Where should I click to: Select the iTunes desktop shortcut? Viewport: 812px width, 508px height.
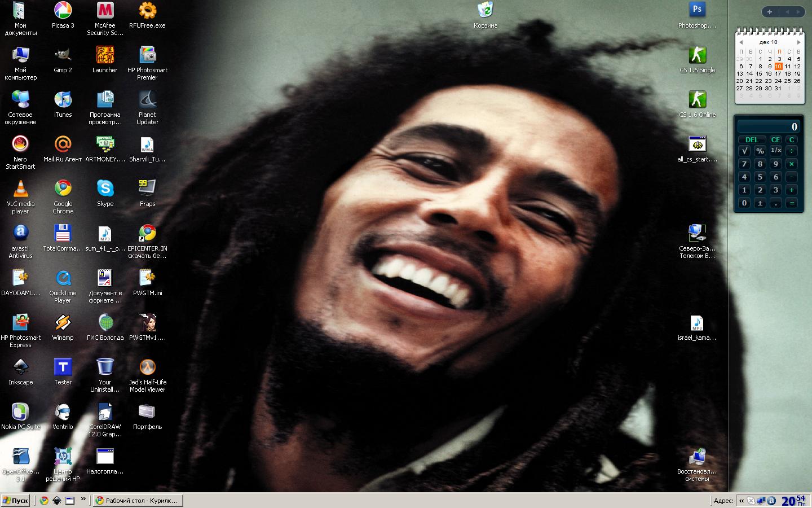63,100
